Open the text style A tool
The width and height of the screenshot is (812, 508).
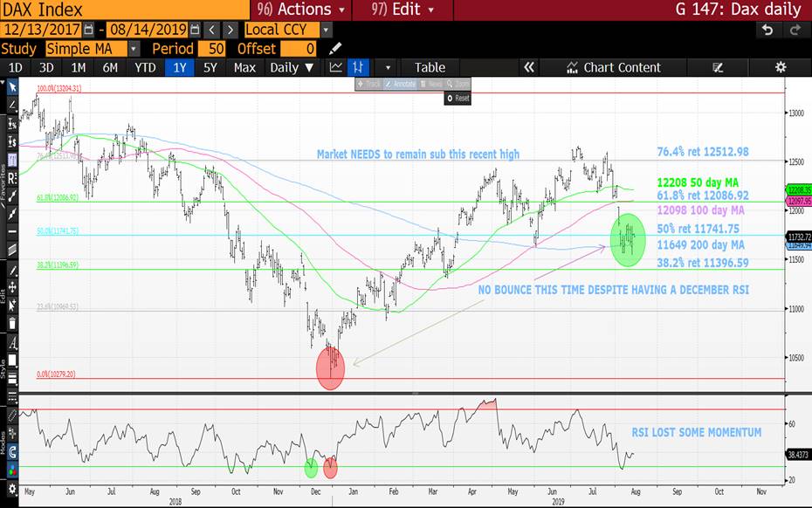(x=12, y=343)
